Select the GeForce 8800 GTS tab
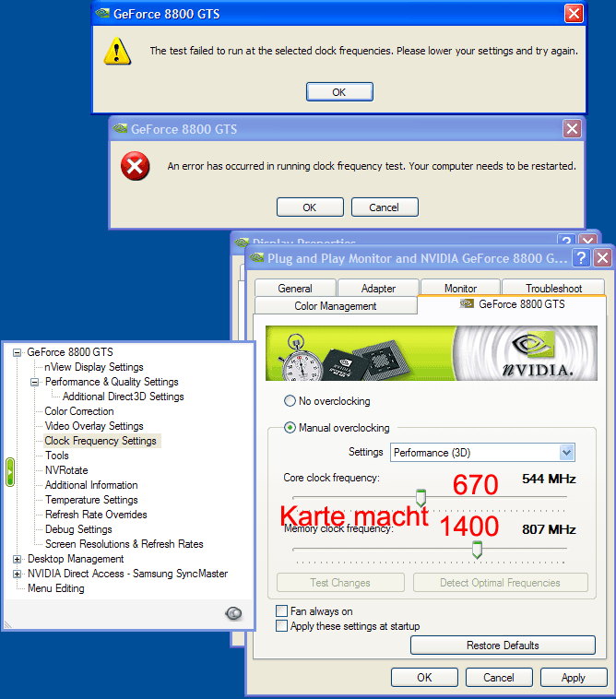This screenshot has height=699, width=616. coord(512,304)
